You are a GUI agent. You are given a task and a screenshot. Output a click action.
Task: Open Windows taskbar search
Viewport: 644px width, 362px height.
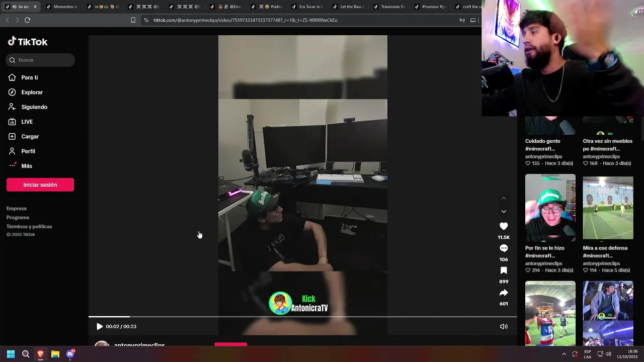[26, 354]
